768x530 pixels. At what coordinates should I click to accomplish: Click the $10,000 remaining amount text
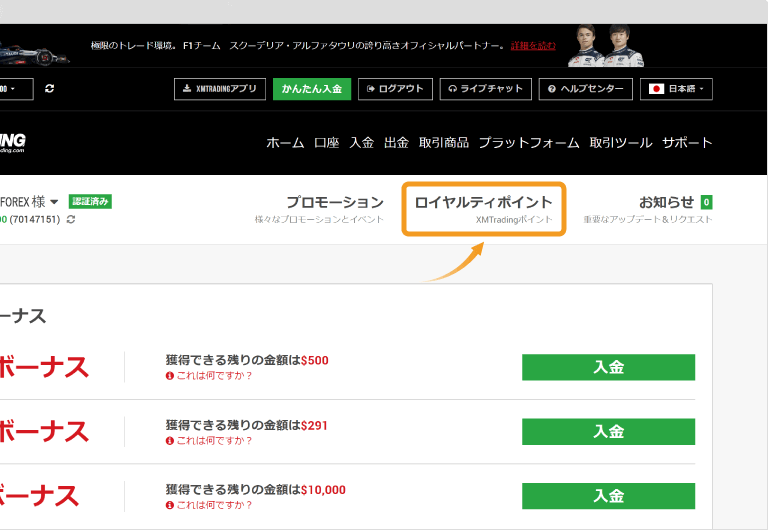point(323,489)
